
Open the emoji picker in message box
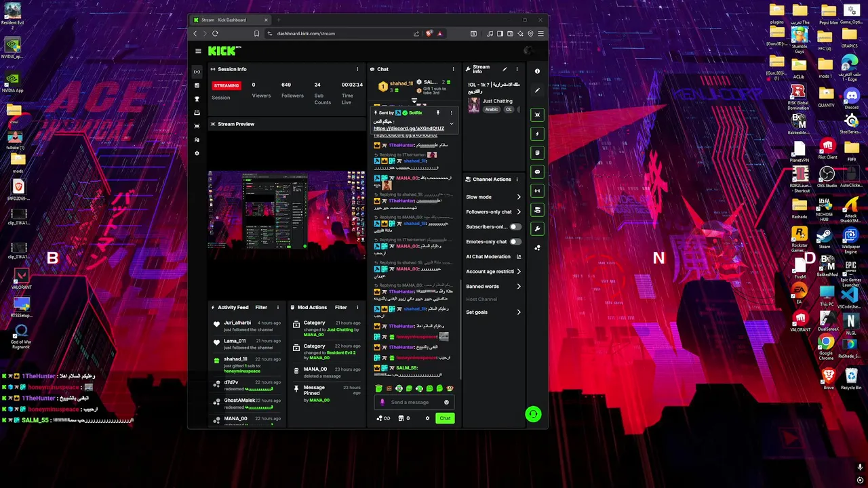[446, 402]
